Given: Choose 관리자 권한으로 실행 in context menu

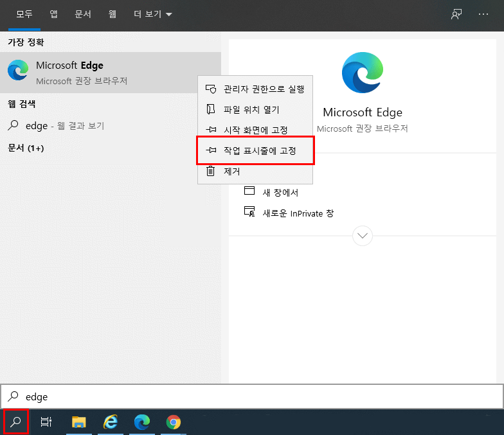Looking at the screenshot, I should coord(255,89).
